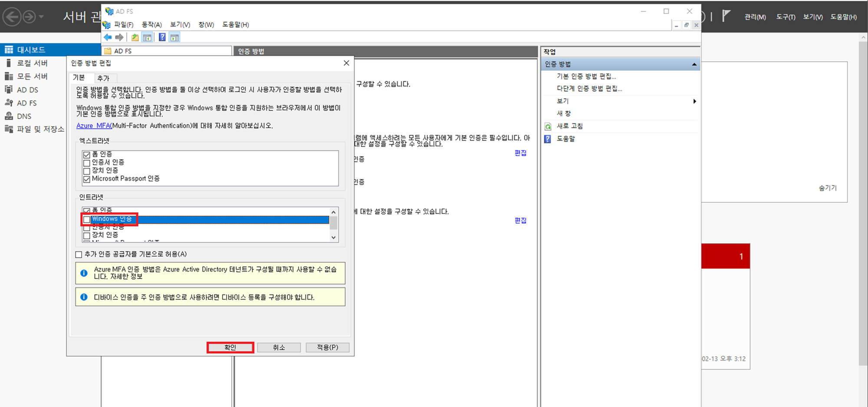
Task: Open the Azure MFA link
Action: pyautogui.click(x=94, y=126)
